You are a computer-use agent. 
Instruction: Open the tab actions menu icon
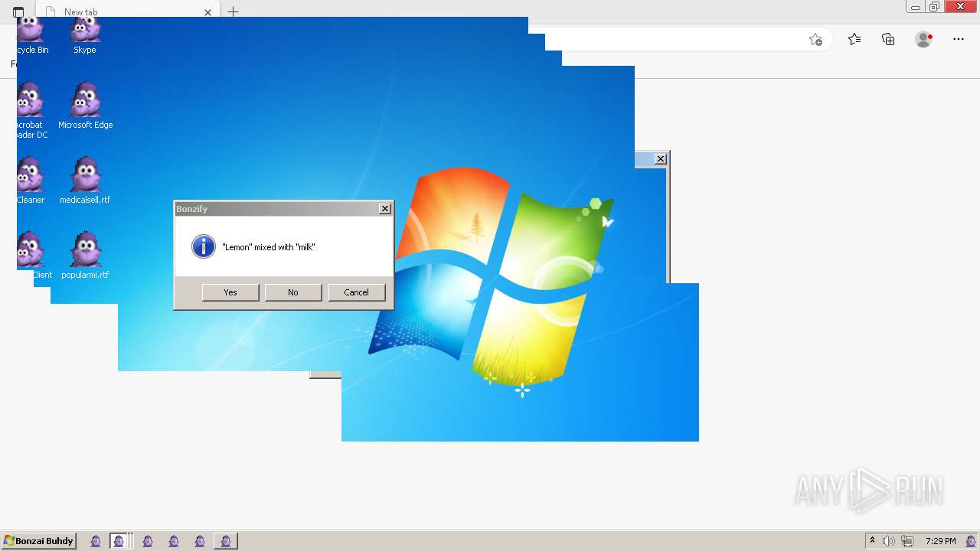click(18, 12)
